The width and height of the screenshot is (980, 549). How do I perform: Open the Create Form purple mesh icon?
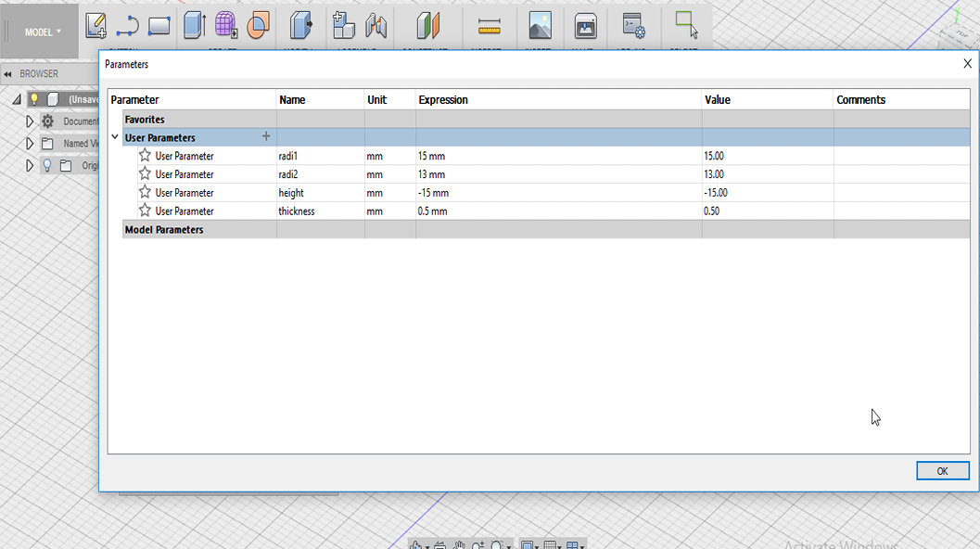[x=225, y=26]
